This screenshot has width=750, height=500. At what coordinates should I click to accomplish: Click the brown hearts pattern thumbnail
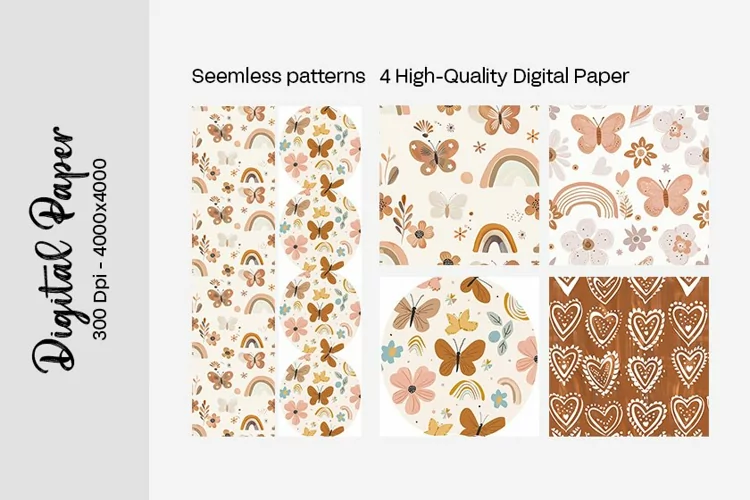click(629, 356)
